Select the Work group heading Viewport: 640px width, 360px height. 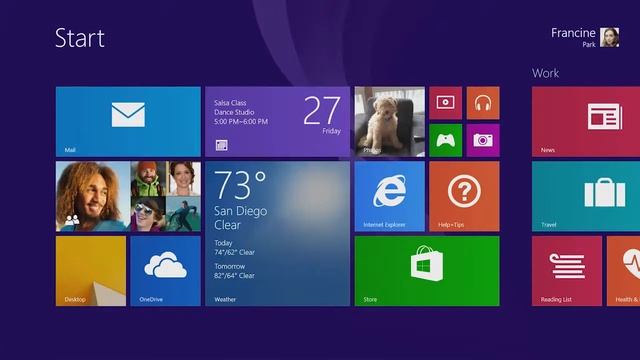click(545, 73)
